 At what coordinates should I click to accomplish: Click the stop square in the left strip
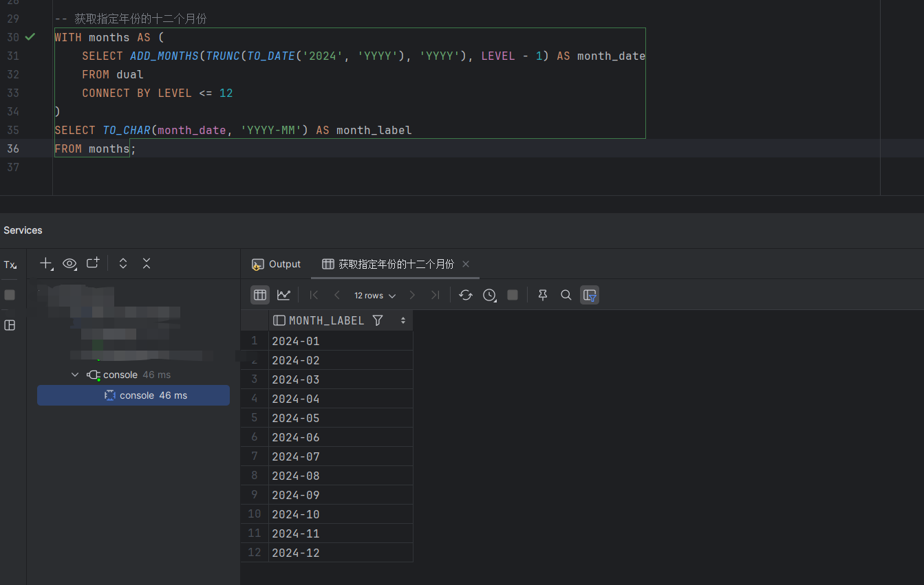click(x=10, y=295)
